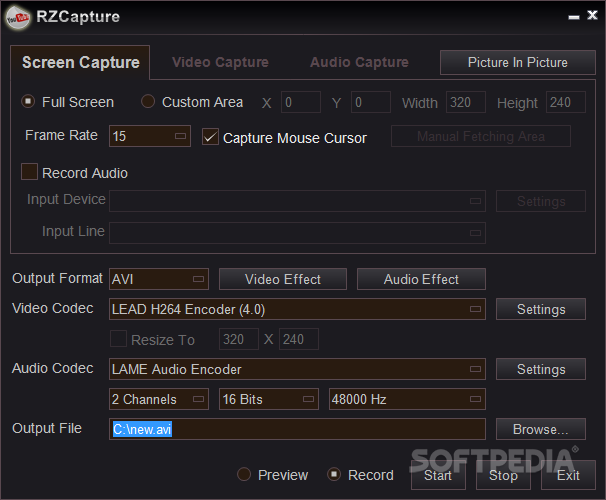Toggle the Resize To checkbox
Image resolution: width=606 pixels, height=500 pixels.
pyautogui.click(x=118, y=338)
